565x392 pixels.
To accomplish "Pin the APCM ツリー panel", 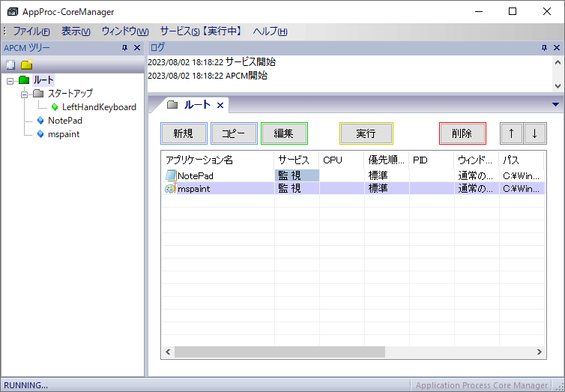I will tap(124, 48).
